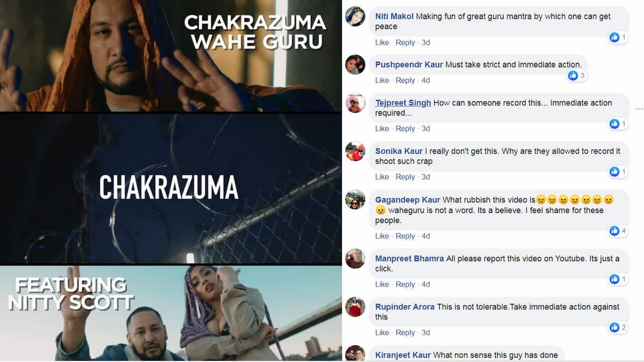The image size is (644, 362).
Task: Open Tejpreet Singh's profile name link
Action: pos(403,103)
